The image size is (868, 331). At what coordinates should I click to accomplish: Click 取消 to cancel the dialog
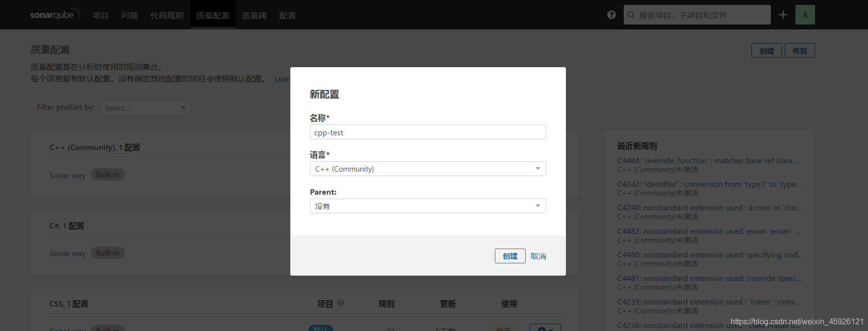(538, 256)
